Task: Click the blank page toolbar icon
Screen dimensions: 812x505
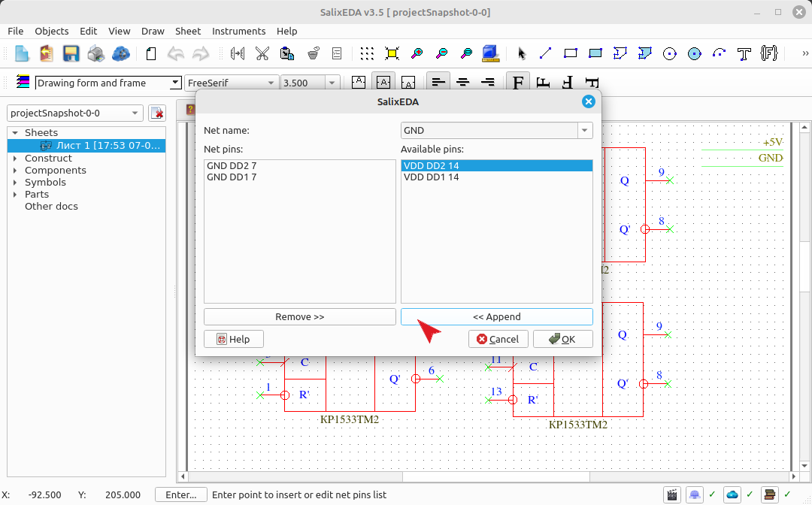Action: point(150,53)
